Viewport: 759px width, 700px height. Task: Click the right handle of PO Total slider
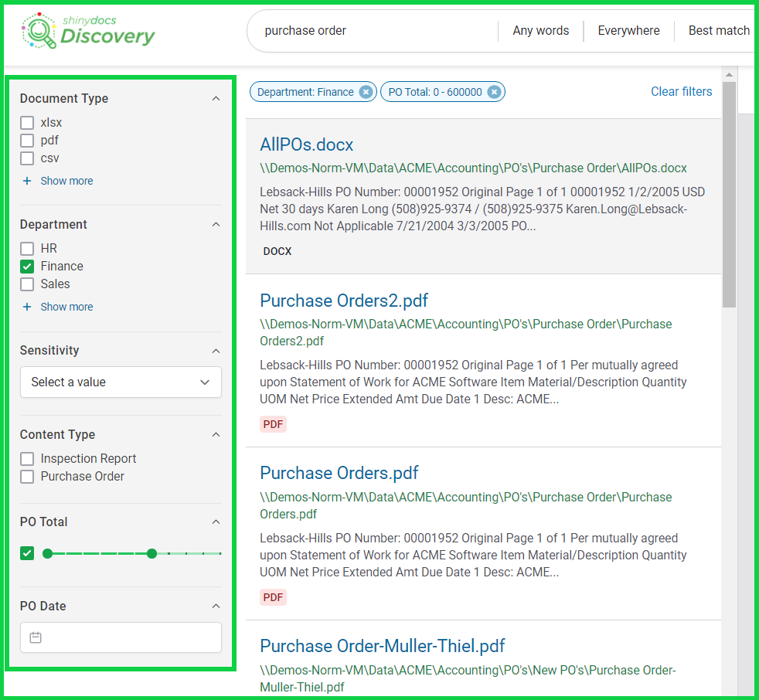(151, 553)
